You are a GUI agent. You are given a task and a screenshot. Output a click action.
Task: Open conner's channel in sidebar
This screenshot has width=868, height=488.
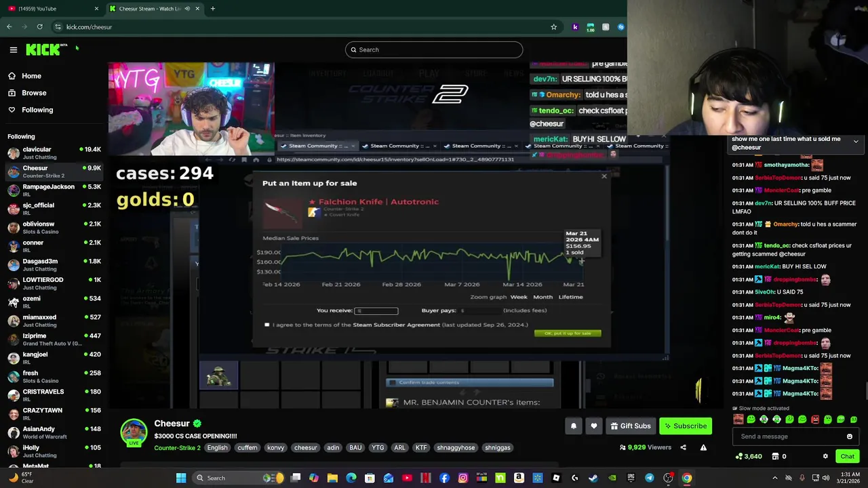point(54,246)
